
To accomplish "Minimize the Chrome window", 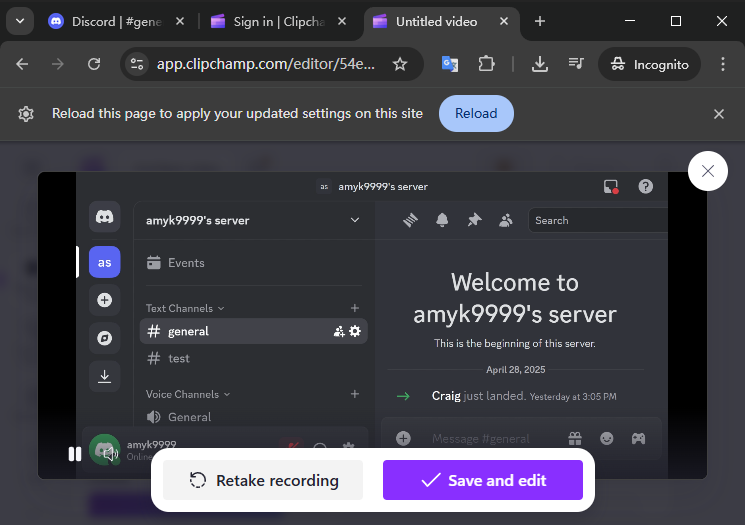I will [x=630, y=21].
